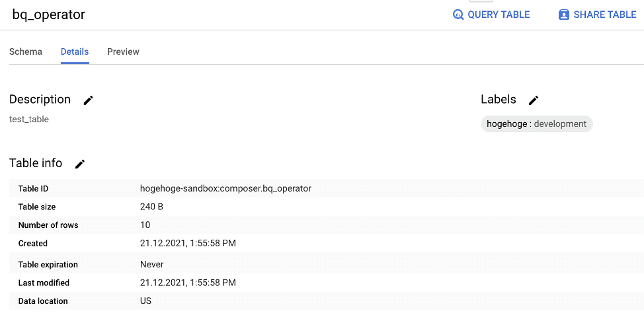Click the magnifier icon beside QUERY TABLE
644x313 pixels.
[458, 15]
